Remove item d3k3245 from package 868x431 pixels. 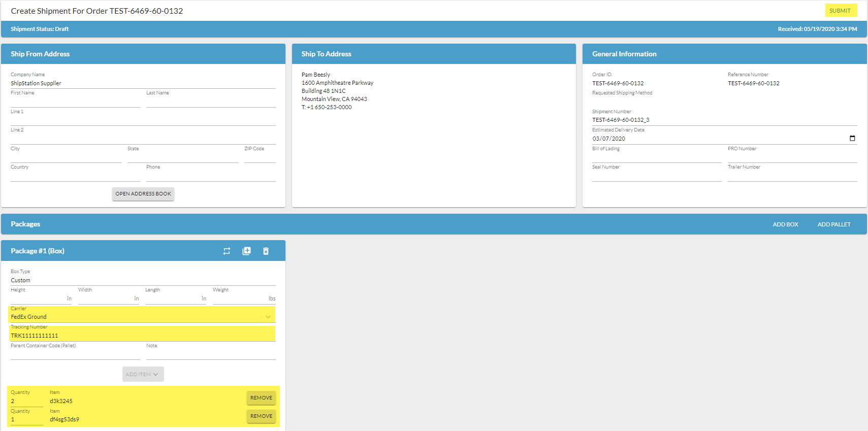click(261, 398)
